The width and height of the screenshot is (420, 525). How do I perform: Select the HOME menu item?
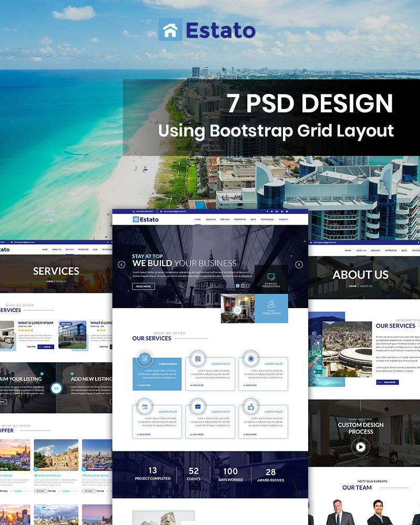[x=198, y=218]
